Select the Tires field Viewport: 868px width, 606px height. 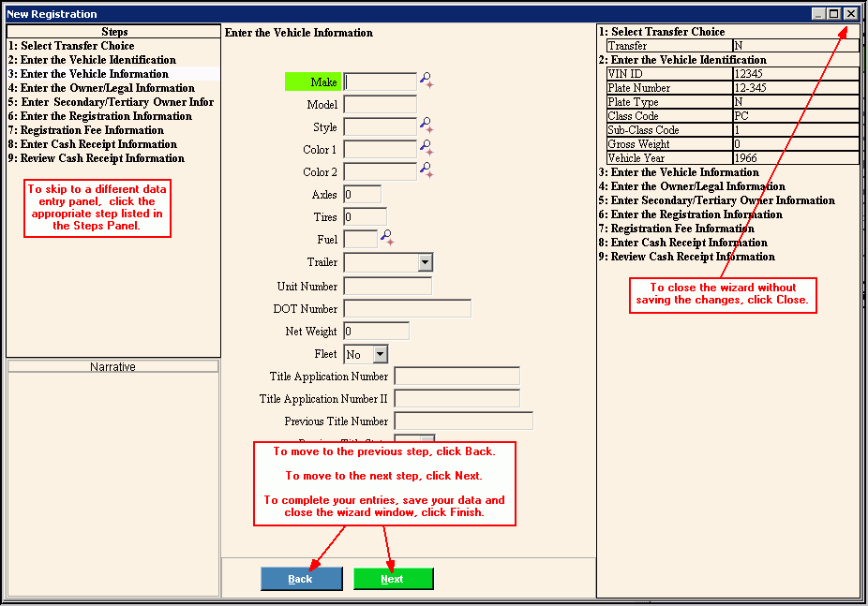(x=365, y=216)
